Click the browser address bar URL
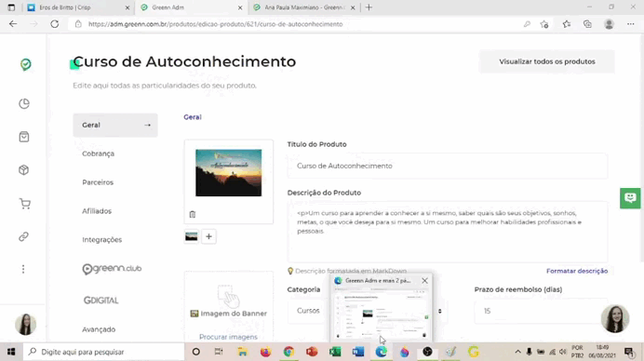Image resolution: width=644 pixels, height=361 pixels. pyautogui.click(x=216, y=24)
